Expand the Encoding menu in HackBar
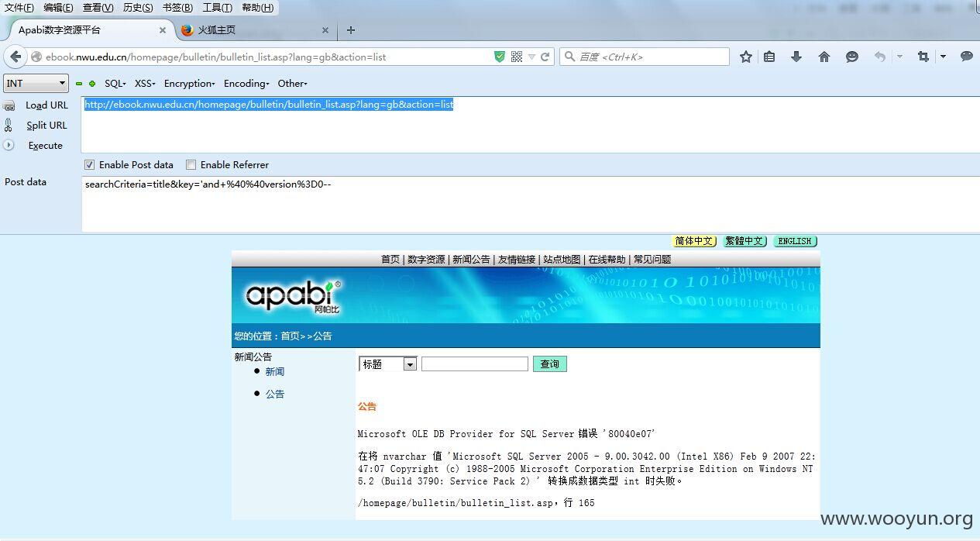 tap(246, 84)
